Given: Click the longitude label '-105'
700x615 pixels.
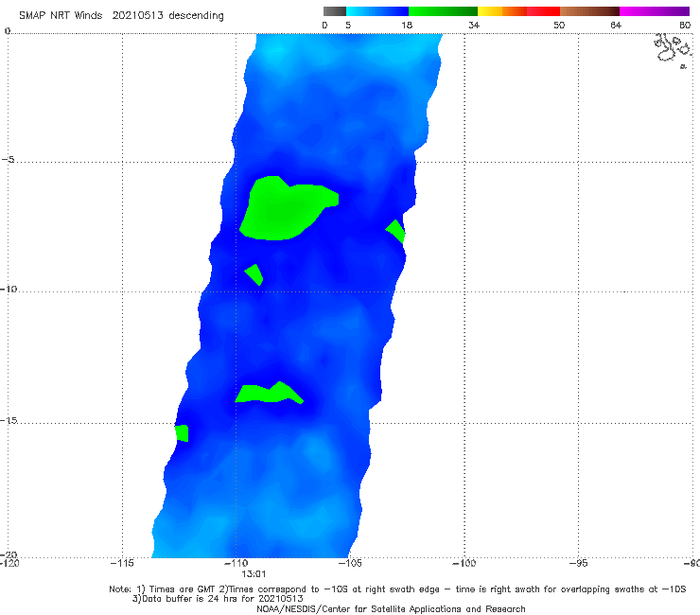Looking at the screenshot, I should (x=350, y=563).
